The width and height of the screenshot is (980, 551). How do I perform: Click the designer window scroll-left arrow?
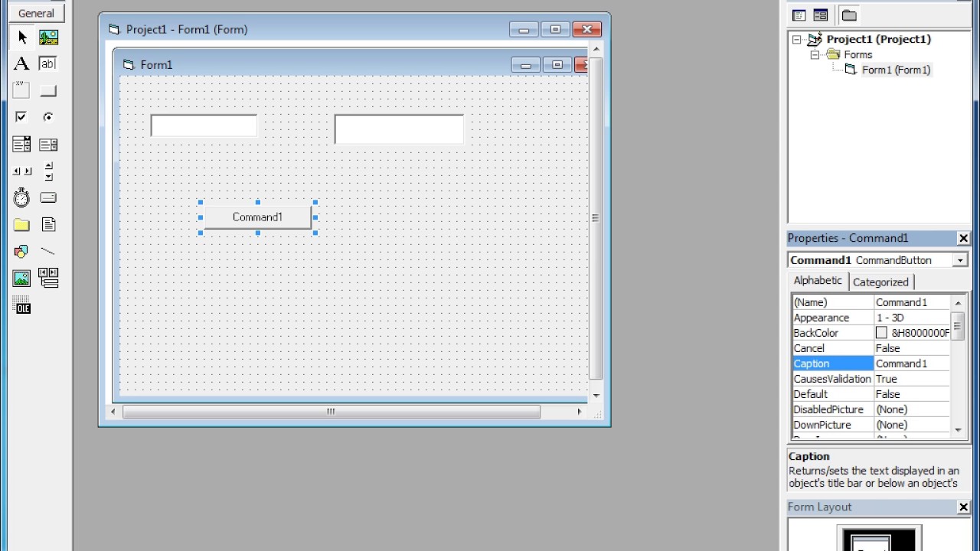click(113, 412)
